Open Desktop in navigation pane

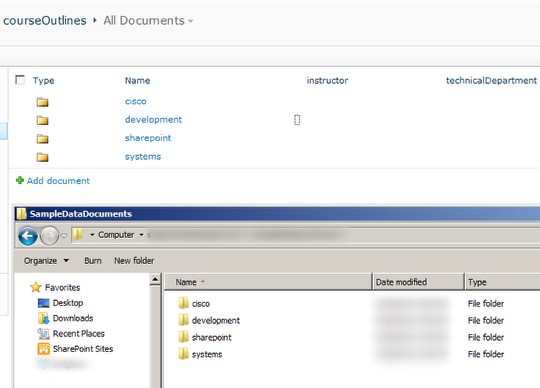point(68,303)
